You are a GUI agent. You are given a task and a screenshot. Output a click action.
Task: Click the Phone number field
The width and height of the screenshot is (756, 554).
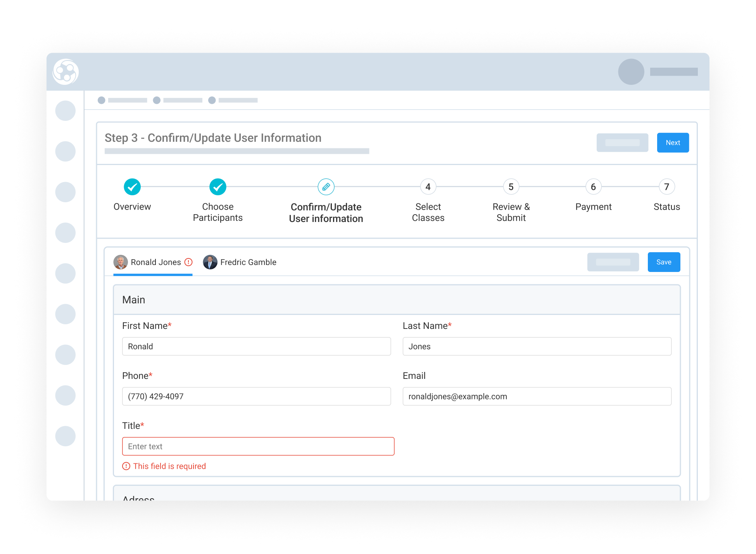coord(256,396)
